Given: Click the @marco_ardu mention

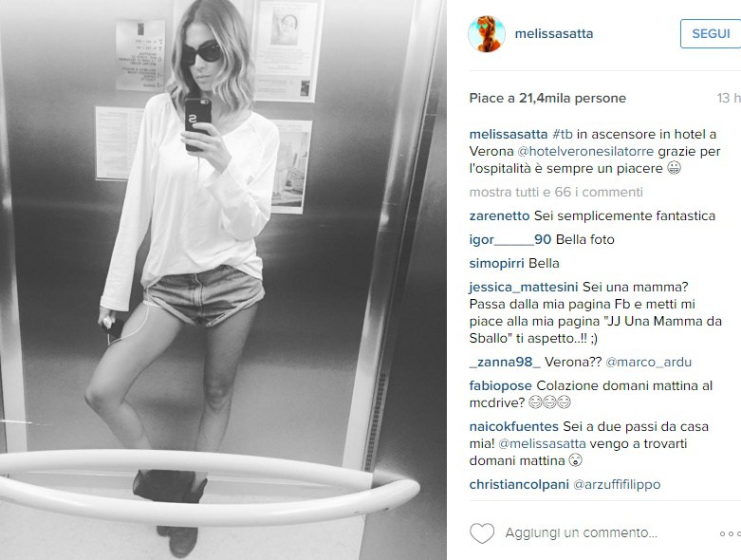Looking at the screenshot, I should click(648, 362).
